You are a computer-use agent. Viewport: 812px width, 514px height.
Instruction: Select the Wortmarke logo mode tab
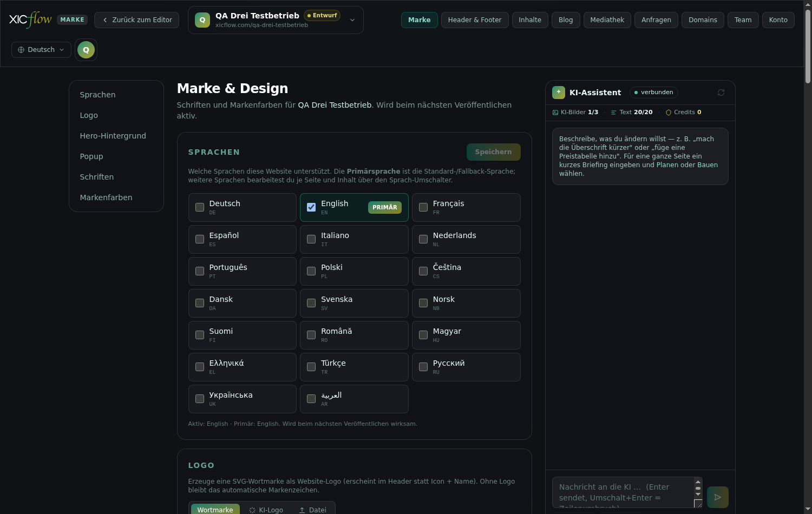point(215,510)
